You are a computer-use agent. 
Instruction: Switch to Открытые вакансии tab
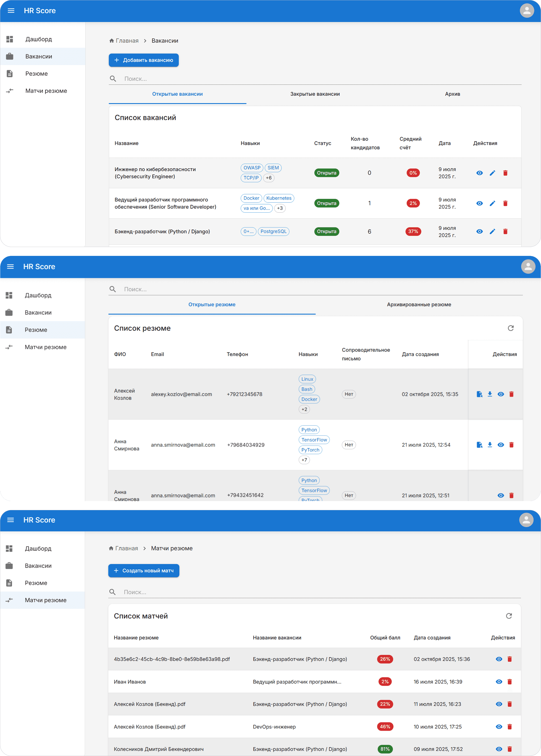click(x=177, y=94)
